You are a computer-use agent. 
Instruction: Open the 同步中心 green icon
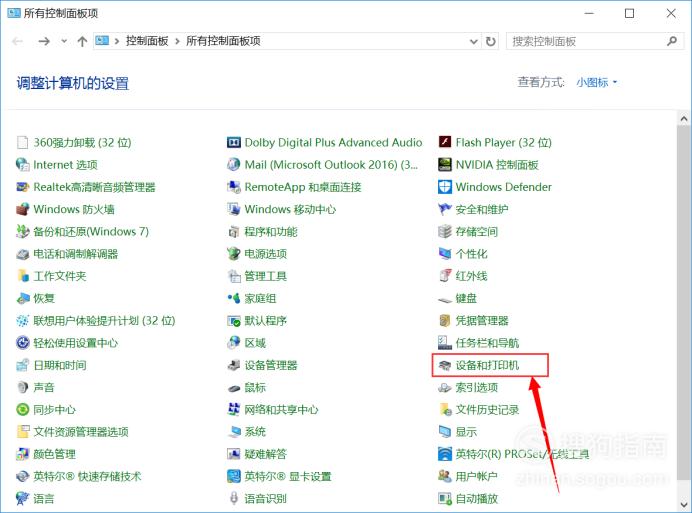pos(23,410)
